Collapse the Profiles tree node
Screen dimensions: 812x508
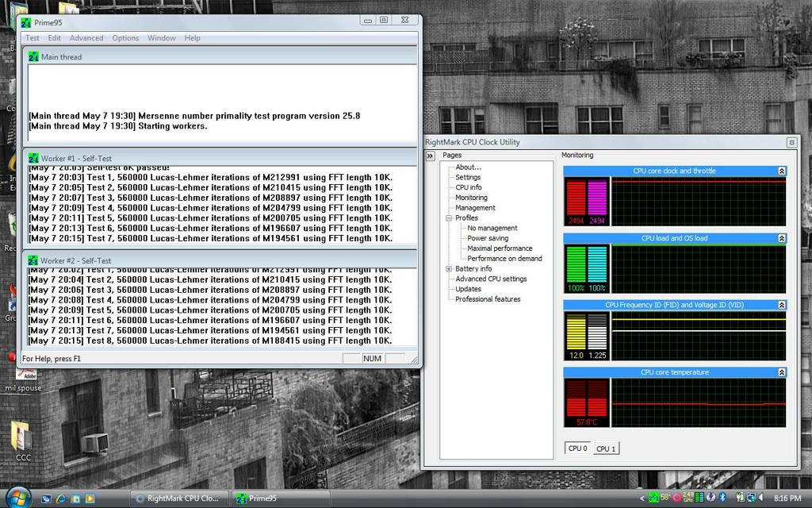tap(449, 217)
